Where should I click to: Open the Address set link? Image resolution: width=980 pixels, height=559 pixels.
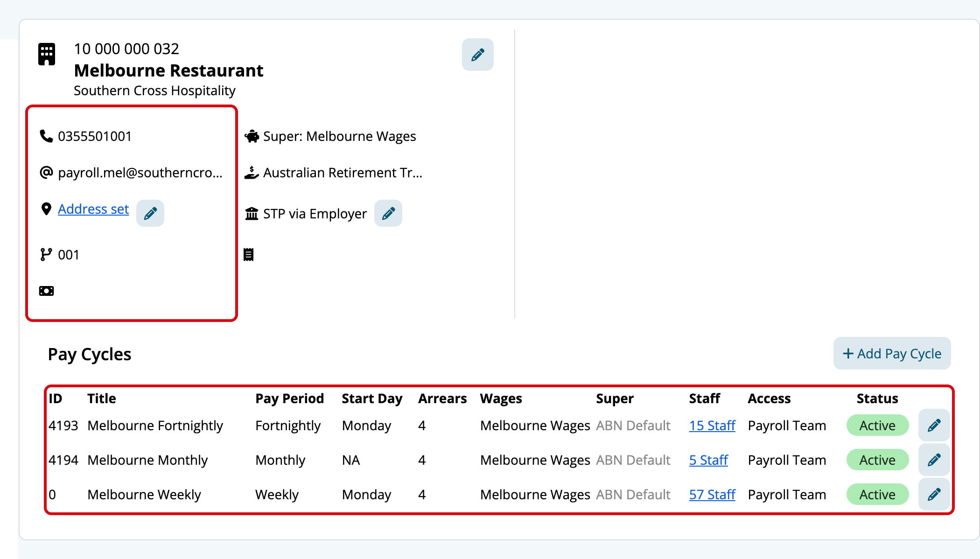pyautogui.click(x=93, y=209)
